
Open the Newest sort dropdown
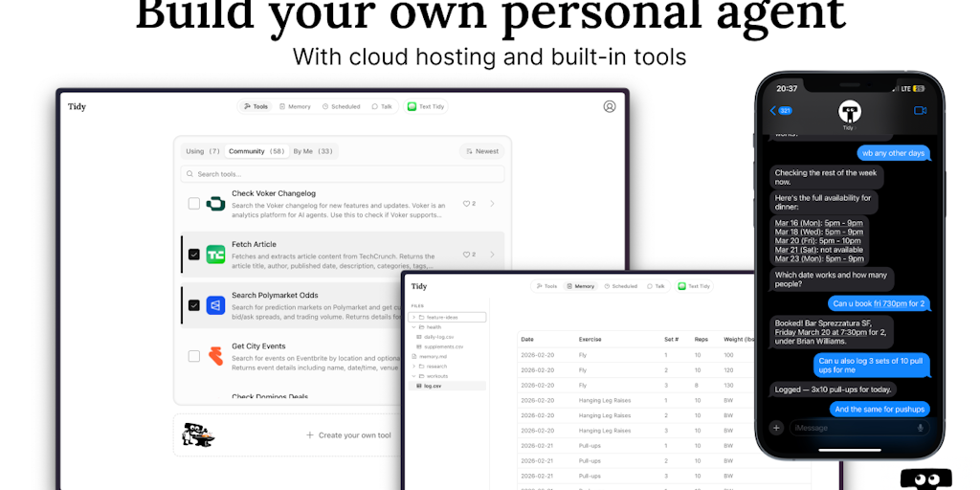coord(482,151)
